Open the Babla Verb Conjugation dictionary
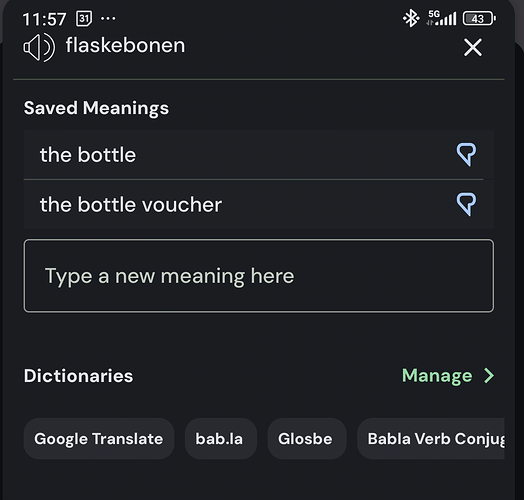Screen dimensions: 524x500 click(x=431, y=439)
